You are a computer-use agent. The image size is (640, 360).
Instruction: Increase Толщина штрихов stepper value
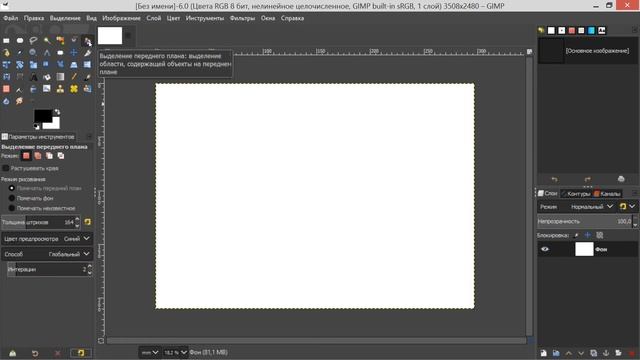(x=77, y=220)
